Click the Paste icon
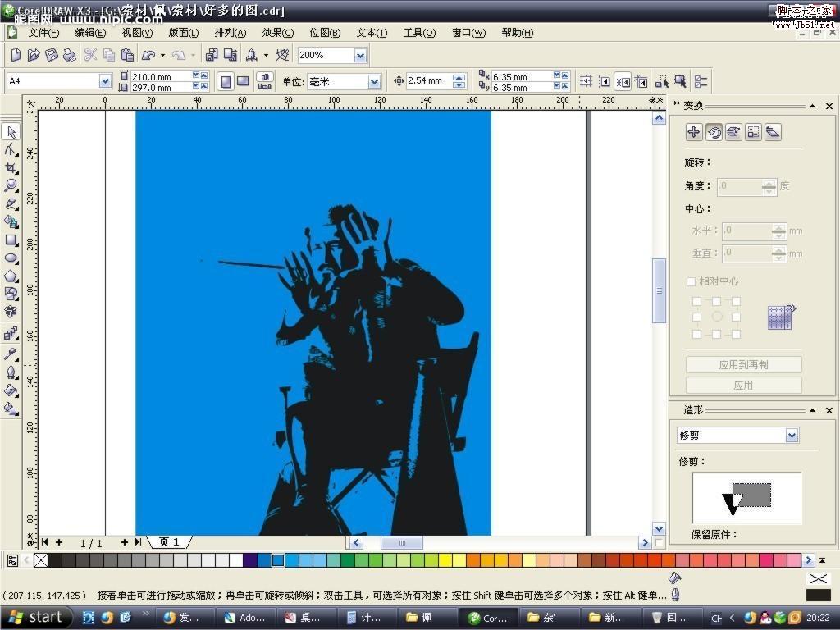840x630 pixels. click(127, 55)
